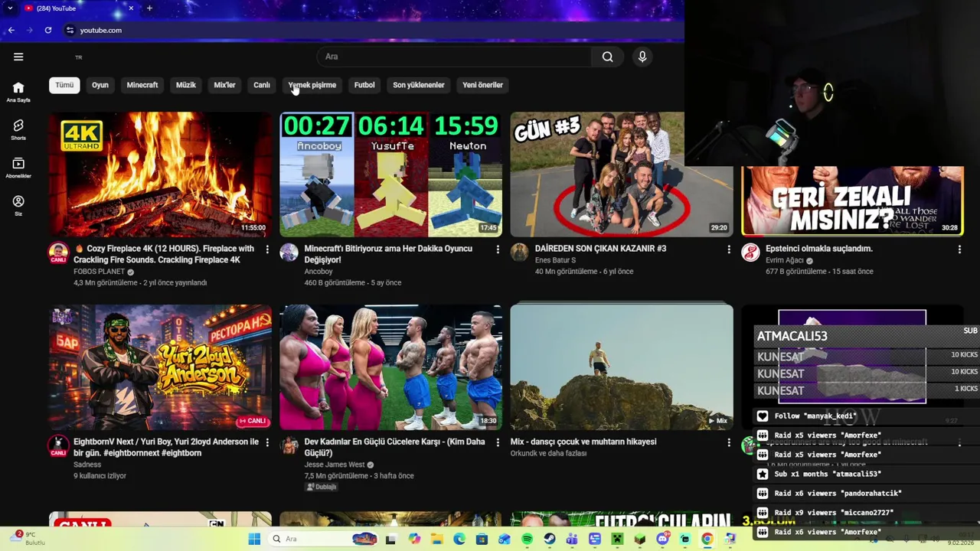
Task: Select the Mix'ler filter chip
Action: tap(224, 85)
